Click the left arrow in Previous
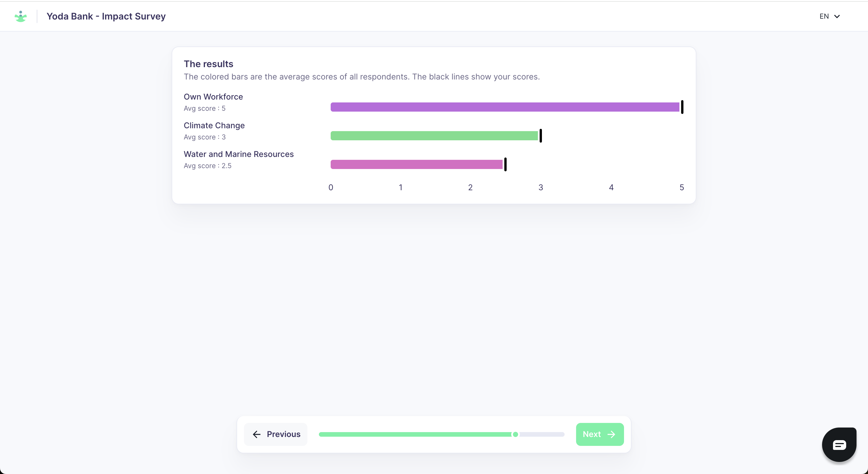 coord(257,434)
